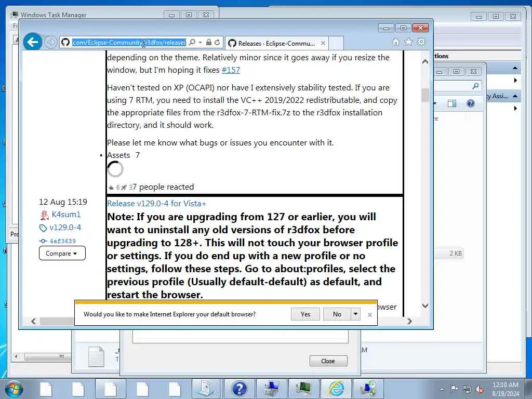This screenshot has height=399, width=532.
Task: Collapse the Assi... section up arrow
Action: [515, 96]
